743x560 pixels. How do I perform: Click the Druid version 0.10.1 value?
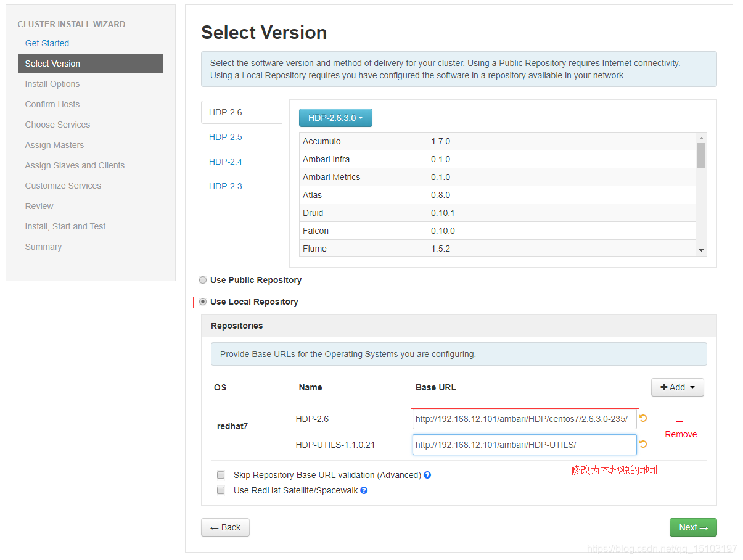[443, 213]
